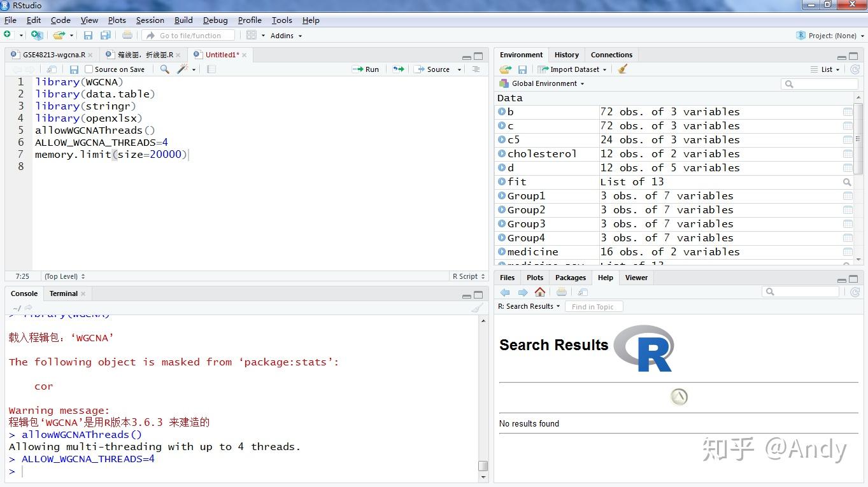Run the current line

pyautogui.click(x=366, y=69)
